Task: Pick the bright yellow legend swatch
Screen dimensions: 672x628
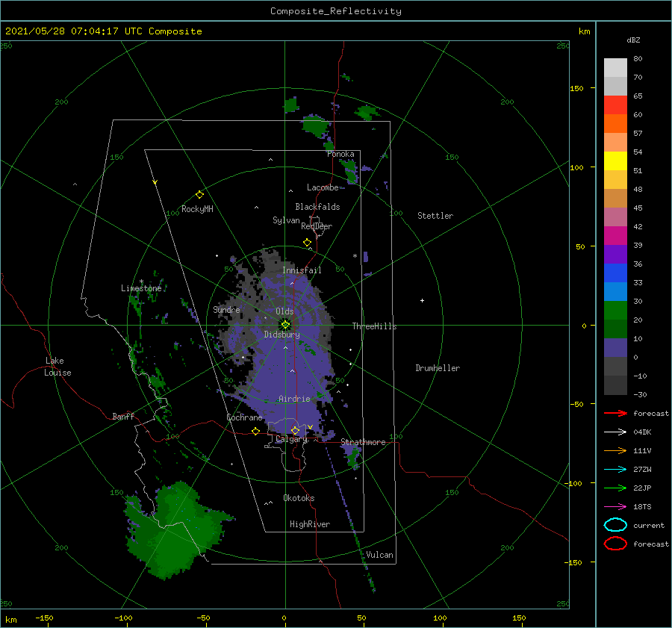Action: pyautogui.click(x=615, y=161)
